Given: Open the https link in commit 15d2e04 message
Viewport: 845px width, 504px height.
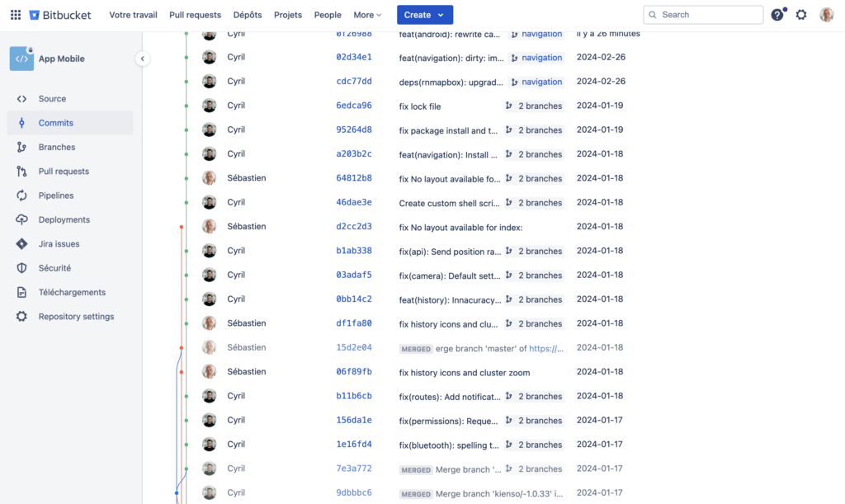Looking at the screenshot, I should tap(546, 348).
